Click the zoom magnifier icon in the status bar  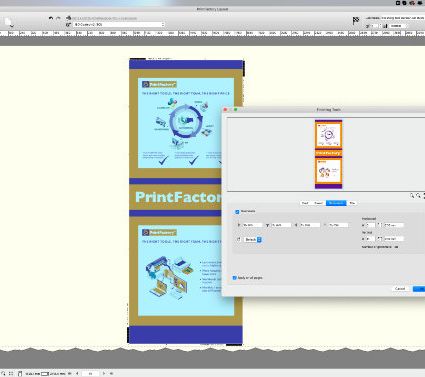click(x=3, y=374)
